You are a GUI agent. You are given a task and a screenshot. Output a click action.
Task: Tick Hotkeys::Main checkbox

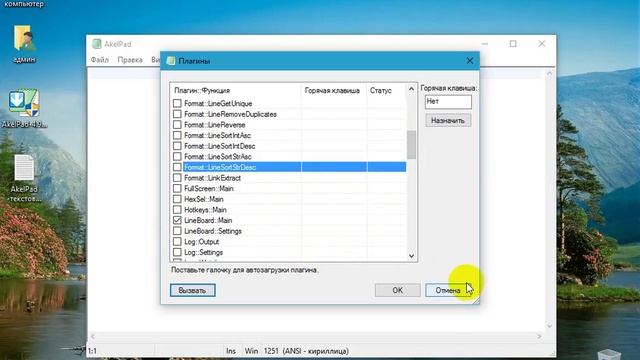[x=177, y=209]
